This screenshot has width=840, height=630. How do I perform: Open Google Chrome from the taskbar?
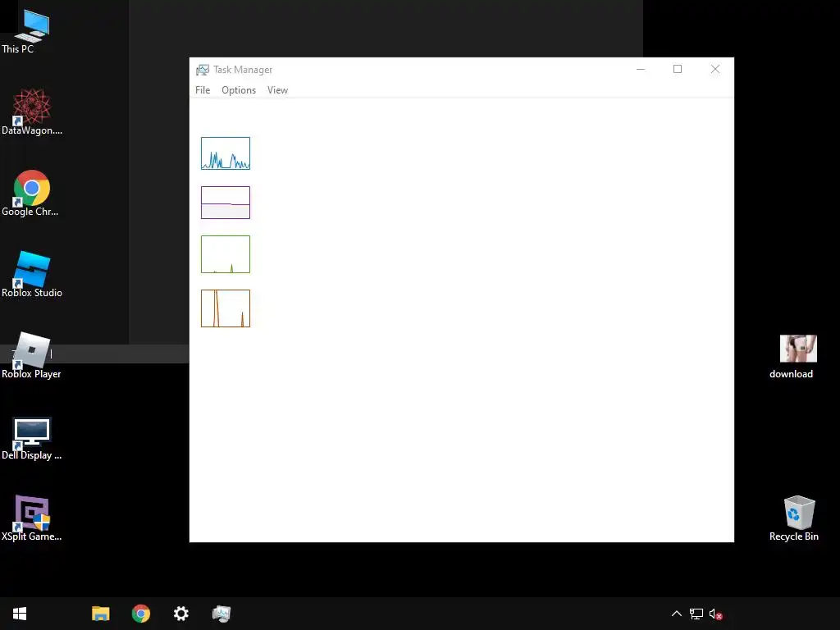[x=141, y=614]
